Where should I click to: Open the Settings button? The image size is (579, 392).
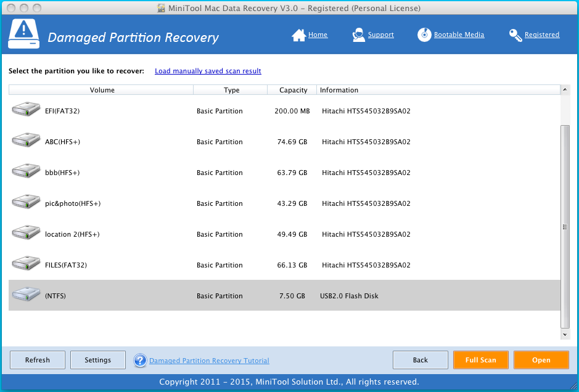[98, 360]
